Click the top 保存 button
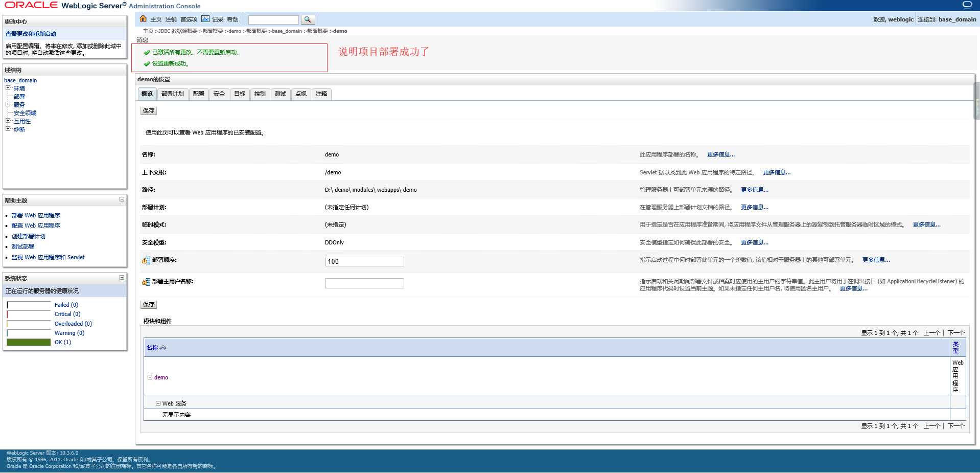The height and width of the screenshot is (473, 980). pos(149,110)
